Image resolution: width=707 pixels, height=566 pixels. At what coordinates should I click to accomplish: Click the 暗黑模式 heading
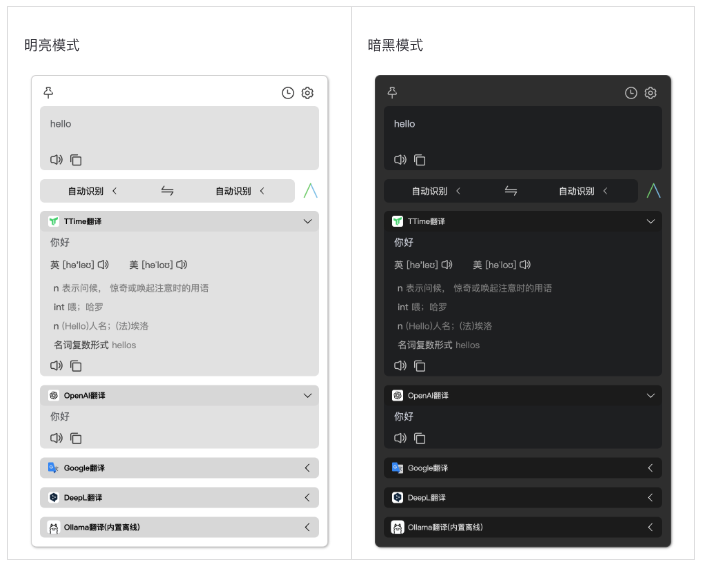tap(395, 45)
